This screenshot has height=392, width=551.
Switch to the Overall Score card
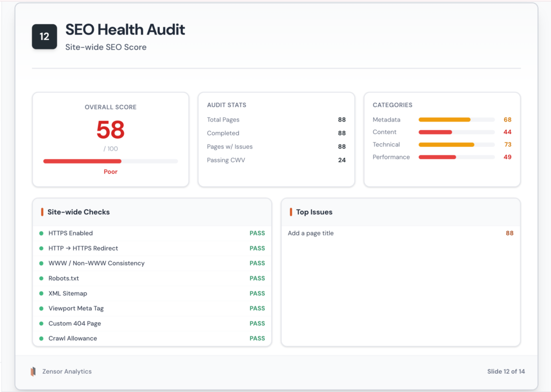point(110,107)
